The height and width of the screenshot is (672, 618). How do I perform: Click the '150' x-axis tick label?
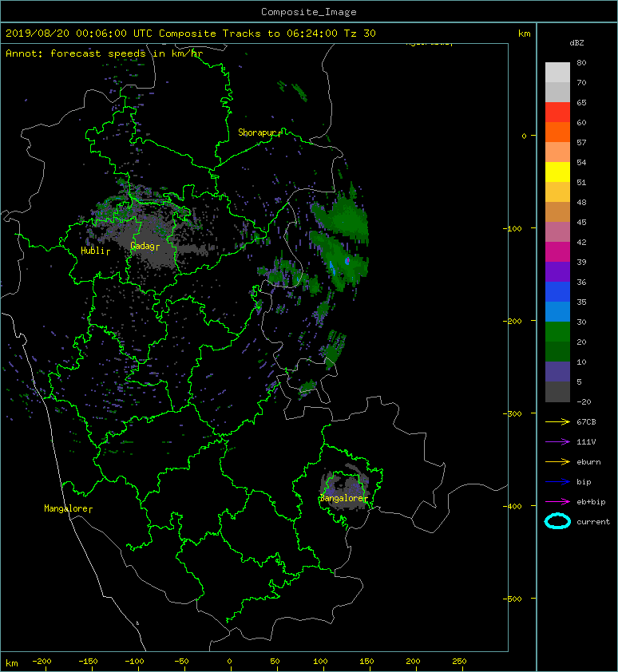click(366, 662)
